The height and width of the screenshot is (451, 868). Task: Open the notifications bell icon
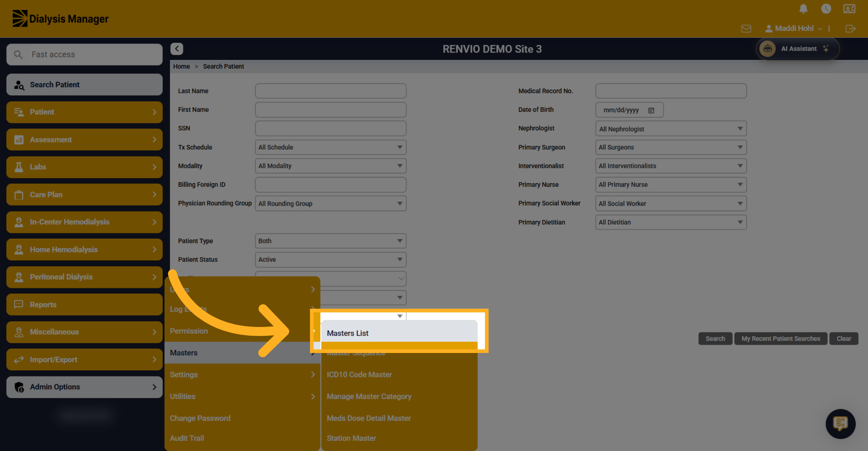pyautogui.click(x=803, y=9)
